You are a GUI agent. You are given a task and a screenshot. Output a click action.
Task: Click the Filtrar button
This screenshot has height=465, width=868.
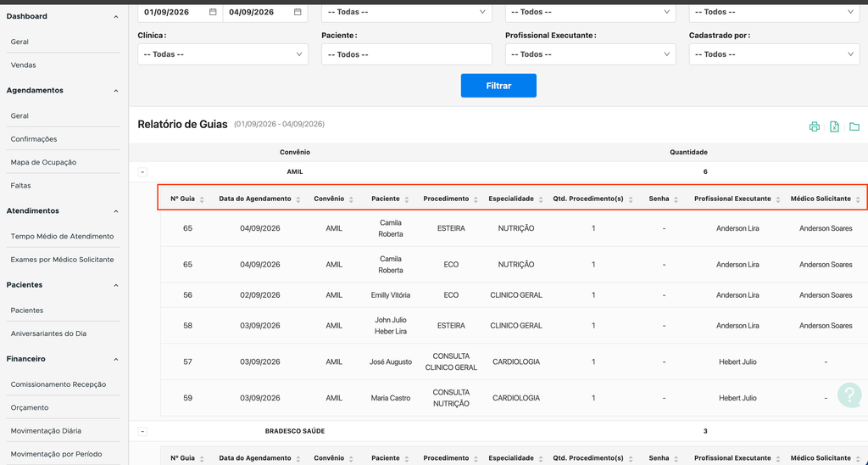tap(498, 86)
